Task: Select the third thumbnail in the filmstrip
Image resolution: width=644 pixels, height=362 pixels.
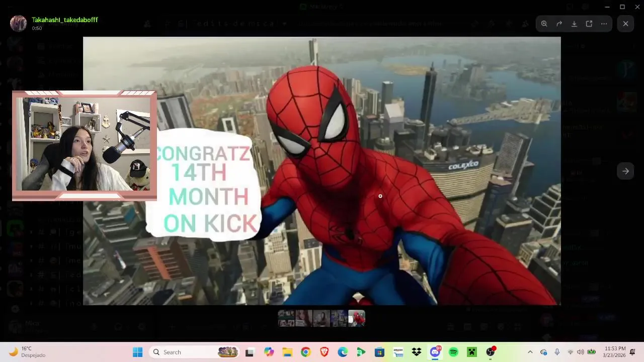Action: point(321,318)
